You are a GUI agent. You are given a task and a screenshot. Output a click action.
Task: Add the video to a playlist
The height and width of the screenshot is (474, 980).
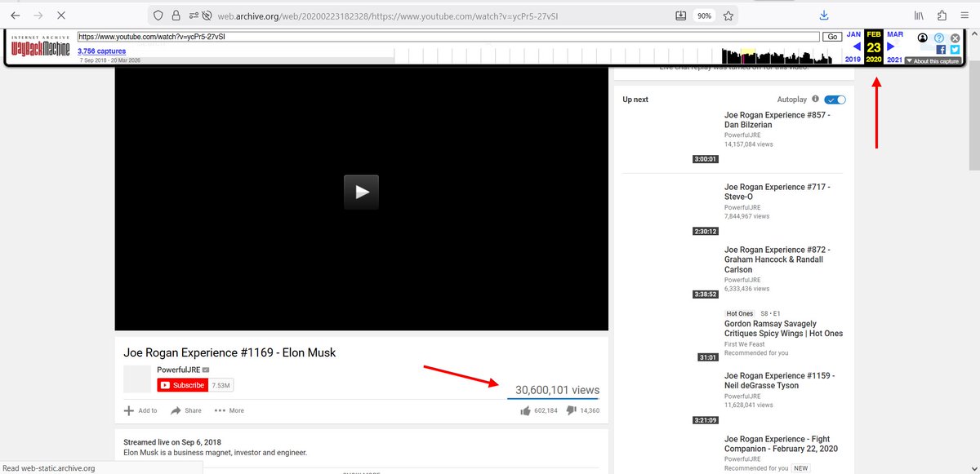pyautogui.click(x=140, y=410)
